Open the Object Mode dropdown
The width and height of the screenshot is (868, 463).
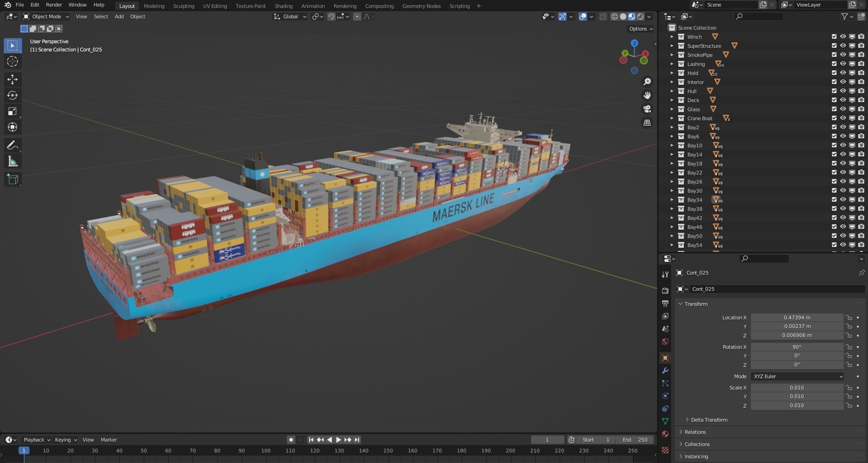[x=46, y=17]
